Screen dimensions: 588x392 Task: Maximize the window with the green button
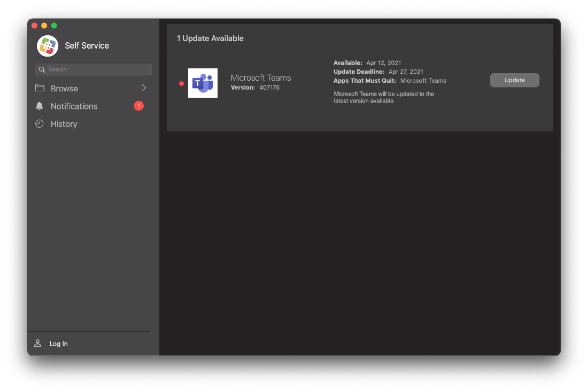coord(54,26)
